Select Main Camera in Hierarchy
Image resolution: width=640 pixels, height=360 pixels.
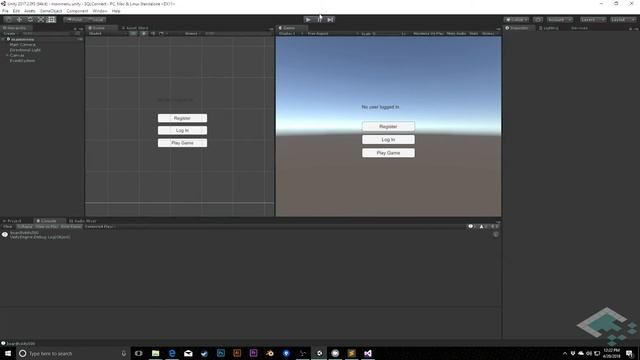[22, 44]
